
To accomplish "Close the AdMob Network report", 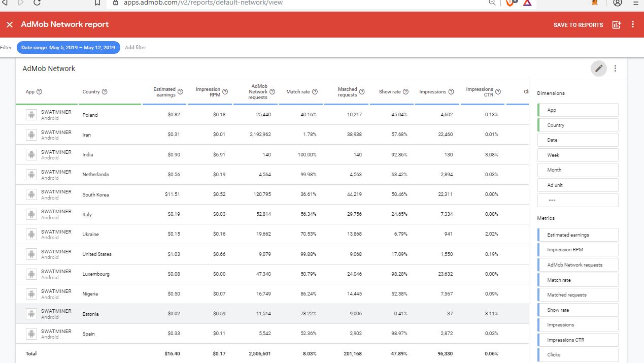I will [x=9, y=25].
